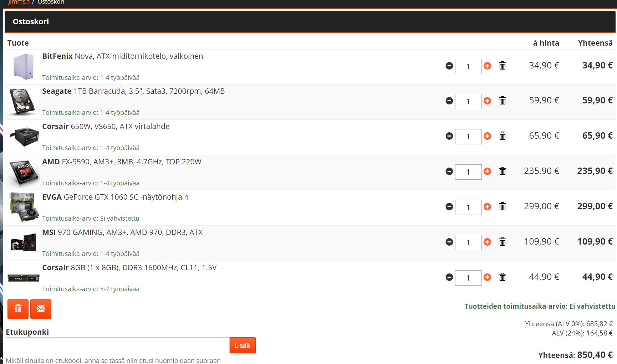Screen dimensions: 617x364
Task: Remove Corsair 8GB DDR3 memory from cart
Action: tap(503, 277)
